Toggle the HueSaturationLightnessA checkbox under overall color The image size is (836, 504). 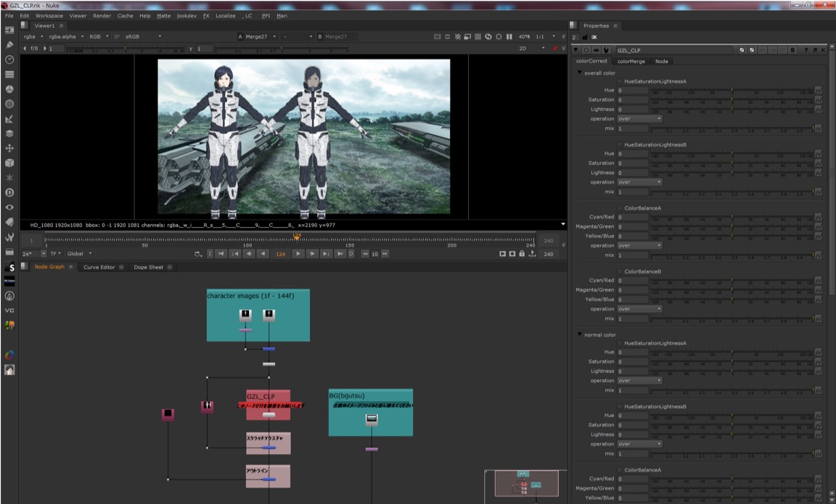click(620, 81)
